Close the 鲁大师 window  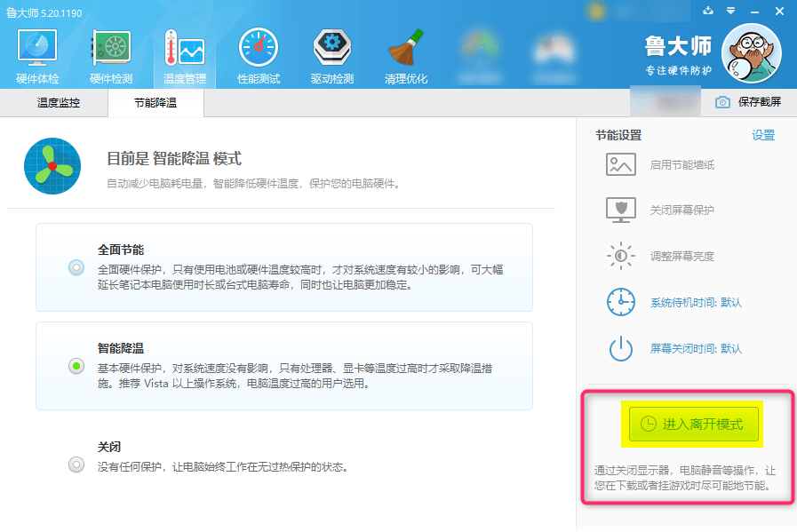[779, 12]
